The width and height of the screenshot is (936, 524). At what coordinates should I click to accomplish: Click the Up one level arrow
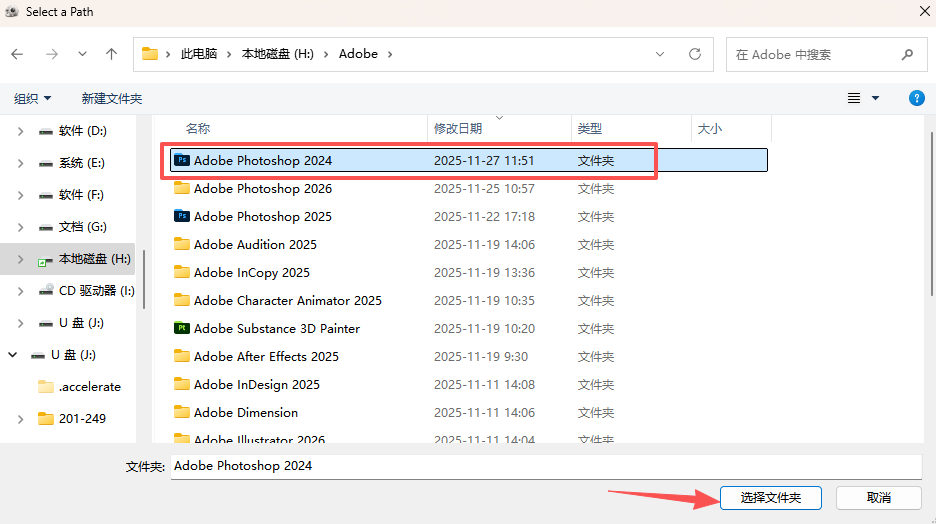111,54
